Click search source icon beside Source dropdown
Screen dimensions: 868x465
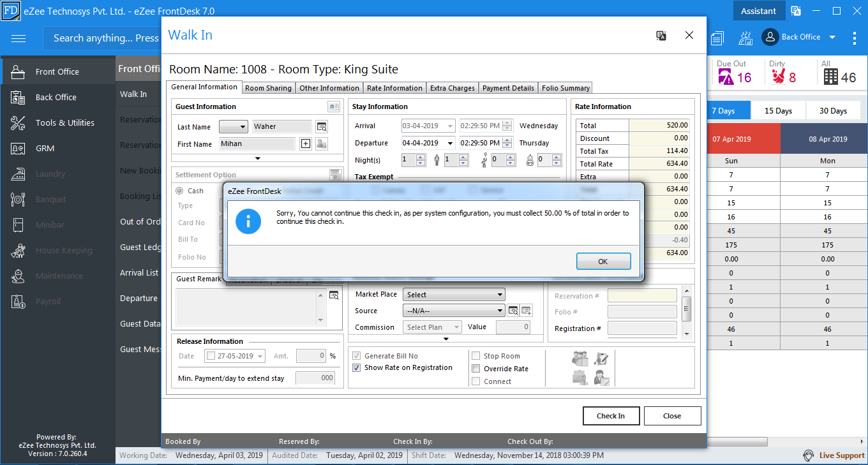coord(513,311)
